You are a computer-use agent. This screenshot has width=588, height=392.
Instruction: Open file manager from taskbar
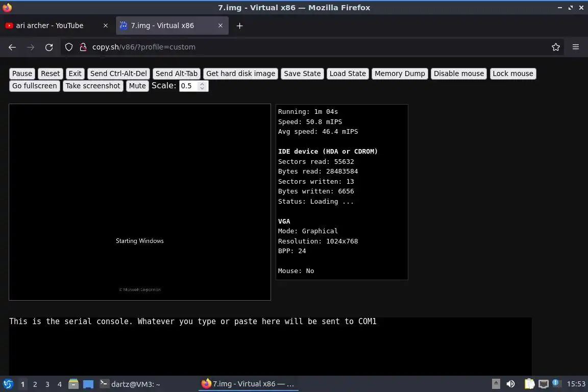(x=73, y=384)
